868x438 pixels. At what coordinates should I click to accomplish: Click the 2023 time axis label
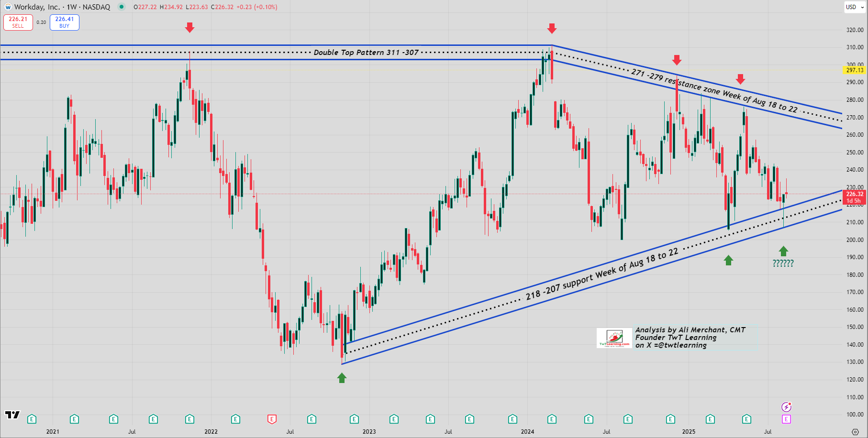coord(369,432)
